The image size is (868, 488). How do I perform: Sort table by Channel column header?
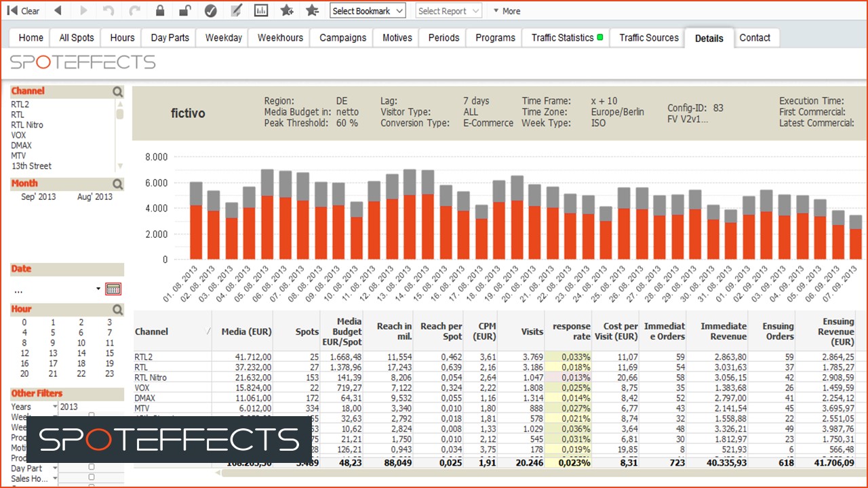173,331
